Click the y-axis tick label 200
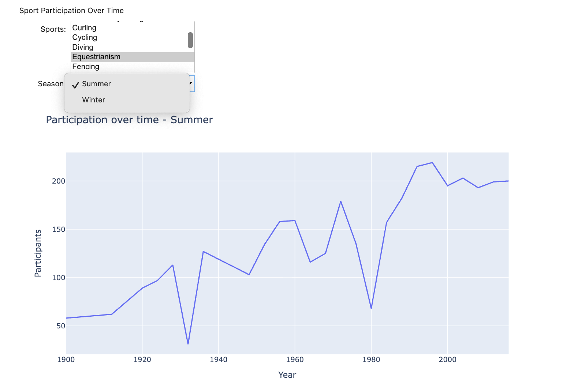 (x=59, y=181)
